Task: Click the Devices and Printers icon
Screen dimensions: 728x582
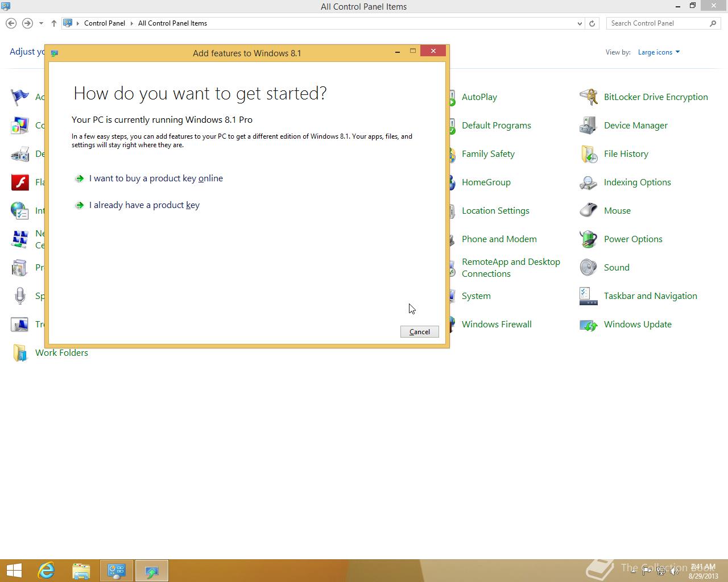Action: [20, 154]
